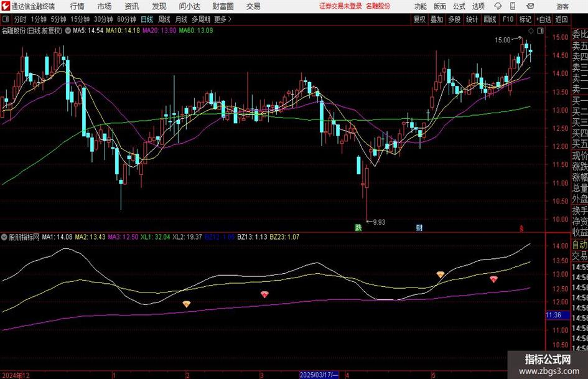Switch to 1分钟 period
The height and width of the screenshot is (379, 588).
(39, 19)
